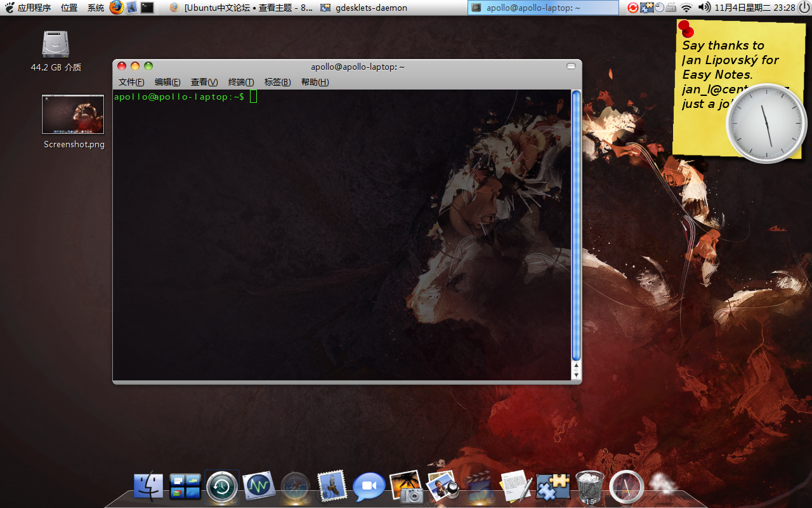Image resolution: width=812 pixels, height=508 pixels.
Task: Open the 标签(B) menu in terminal
Action: pos(277,82)
